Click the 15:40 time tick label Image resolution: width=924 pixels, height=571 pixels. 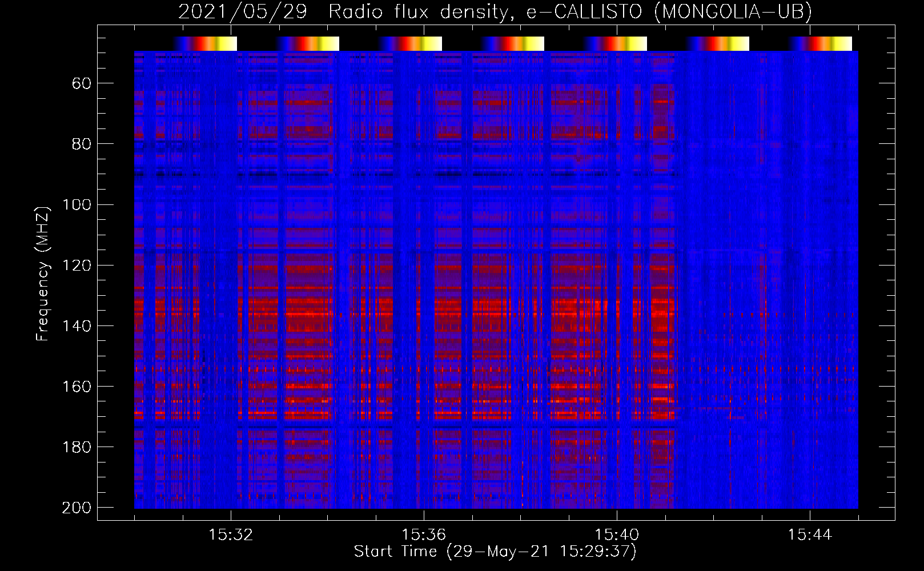[617, 535]
